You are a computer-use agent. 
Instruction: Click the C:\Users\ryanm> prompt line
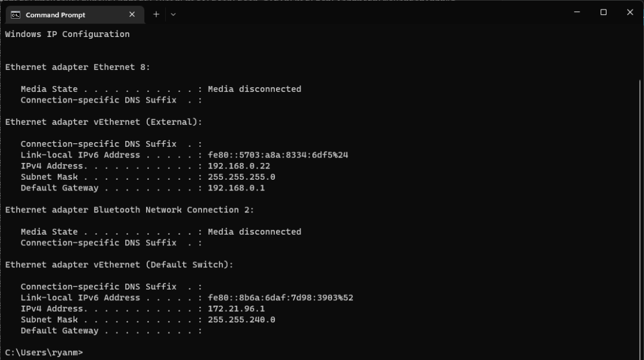click(44, 353)
